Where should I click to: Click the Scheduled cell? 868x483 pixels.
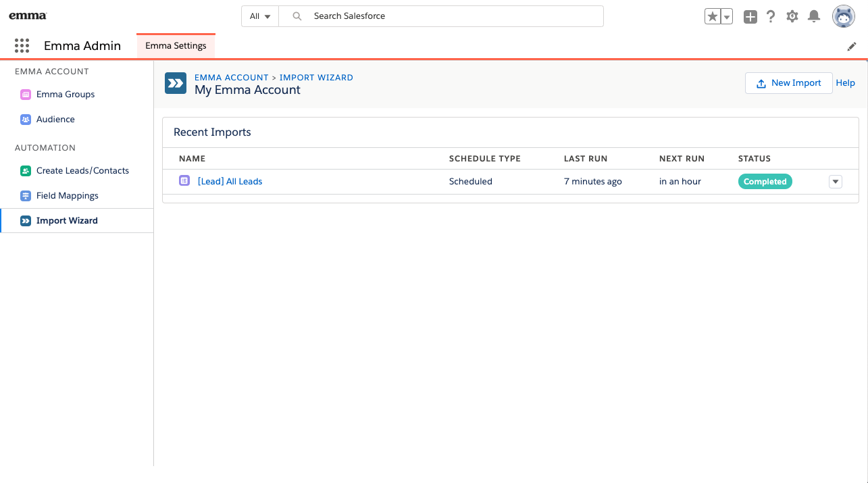[471, 182]
